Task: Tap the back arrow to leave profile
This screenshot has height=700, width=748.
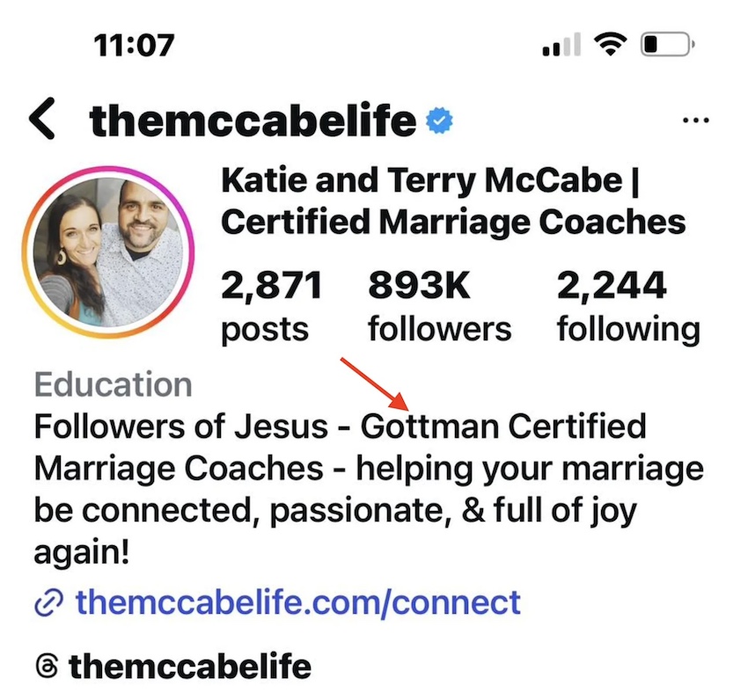Action: (x=41, y=119)
